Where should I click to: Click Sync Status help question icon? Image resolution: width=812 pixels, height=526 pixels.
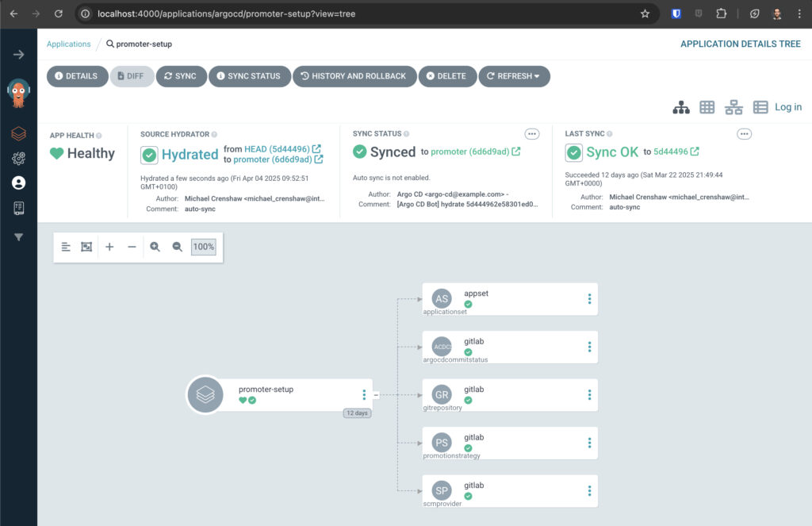[407, 134]
